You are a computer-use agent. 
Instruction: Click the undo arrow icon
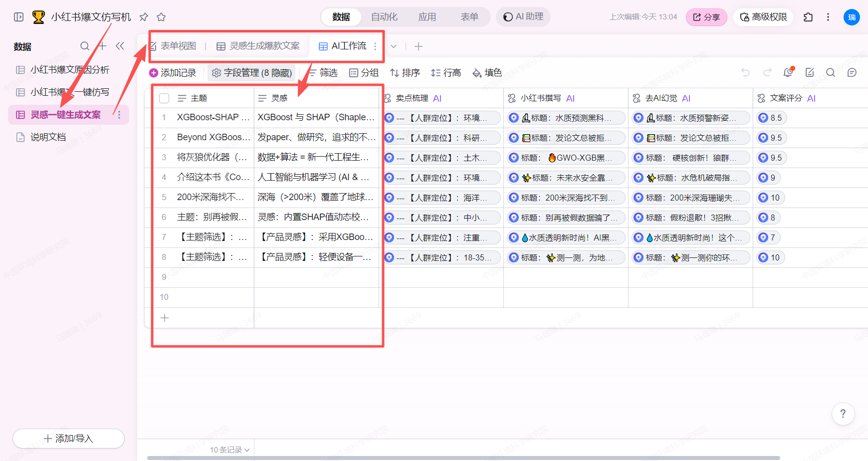coord(745,73)
